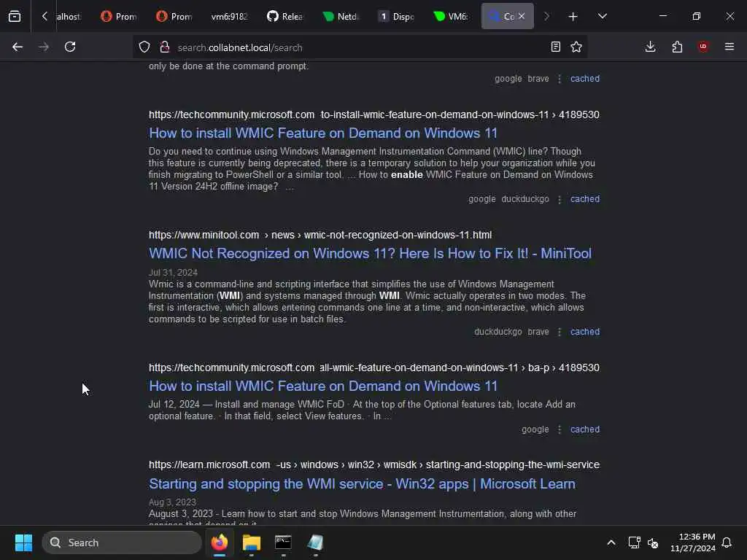Click the taskbar Search box

click(x=122, y=542)
